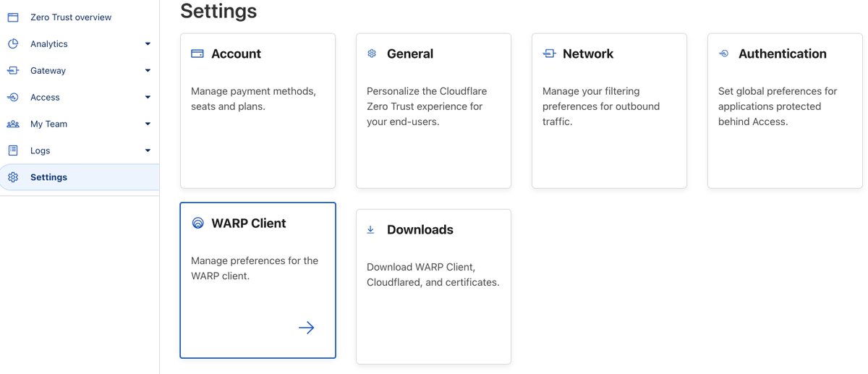Select Access in the sidebar

coord(45,98)
